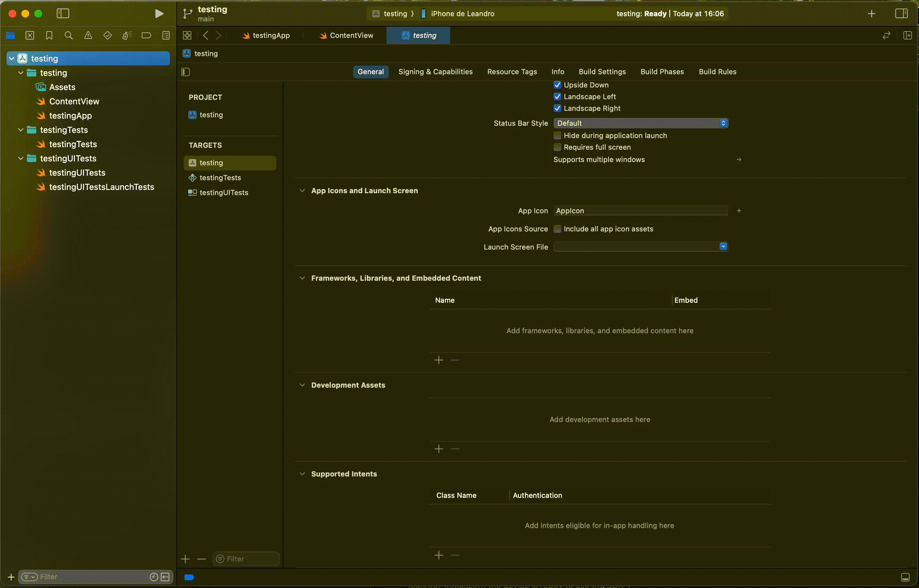
Task: Open the Source Control navigator icon
Action: 30,36
